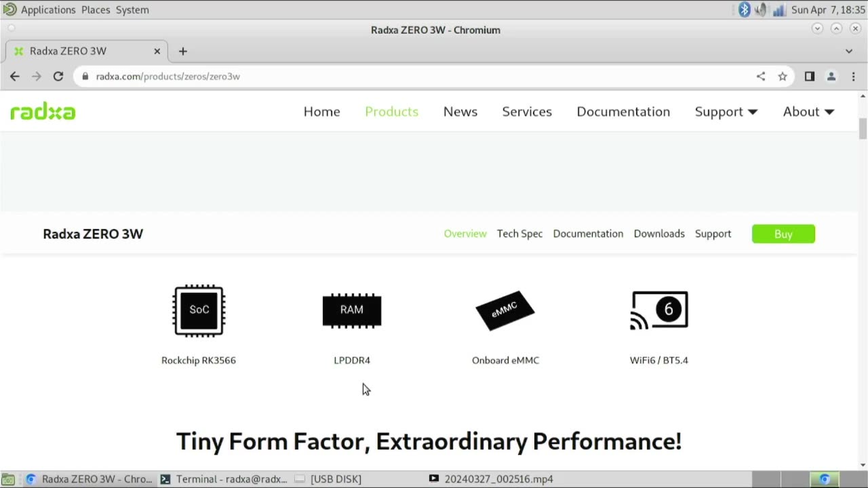Viewport: 868px width, 488px height.
Task: Open Documentation in the product sub-navigation
Action: click(588, 234)
